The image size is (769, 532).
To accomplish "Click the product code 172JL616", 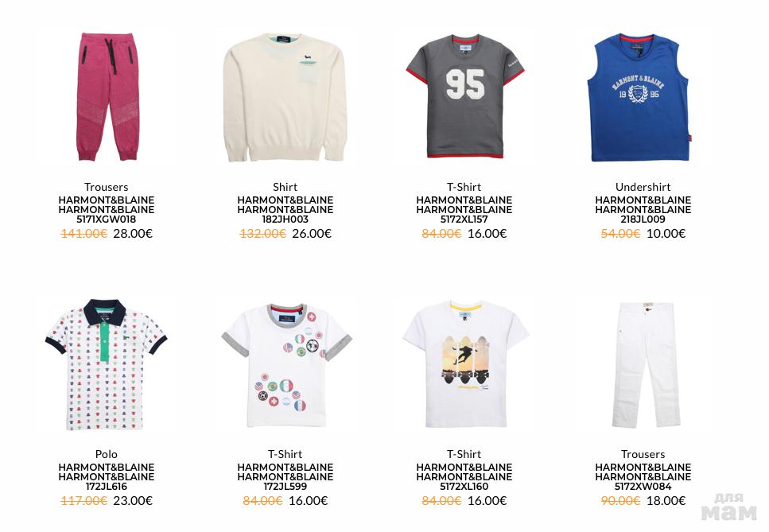I will [106, 487].
